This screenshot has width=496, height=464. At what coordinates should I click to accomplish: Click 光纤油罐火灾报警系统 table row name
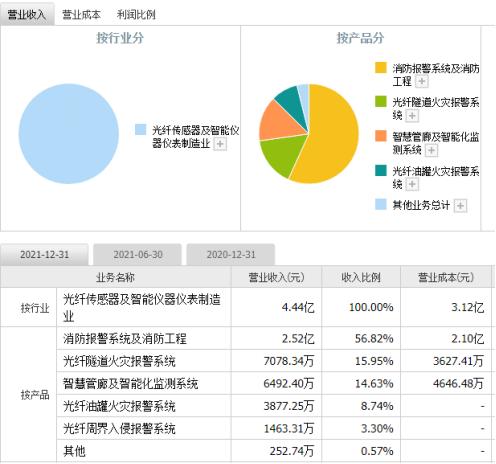point(119,406)
